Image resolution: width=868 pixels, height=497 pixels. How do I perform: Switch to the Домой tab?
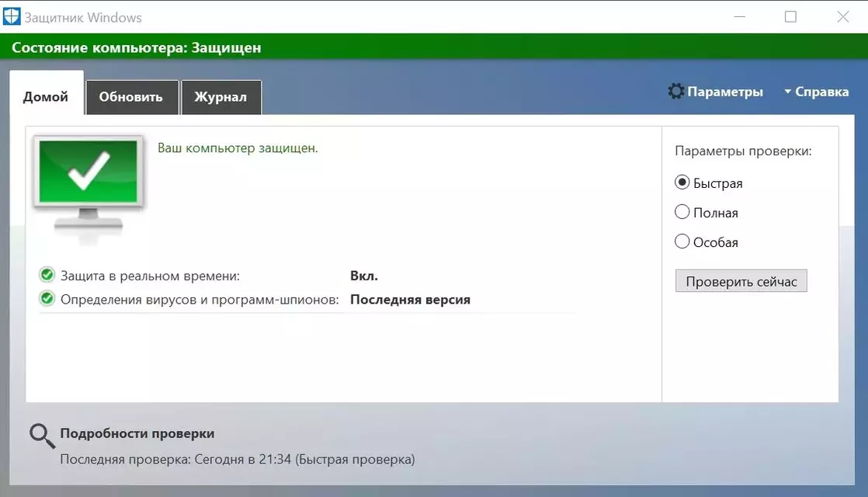(x=47, y=93)
